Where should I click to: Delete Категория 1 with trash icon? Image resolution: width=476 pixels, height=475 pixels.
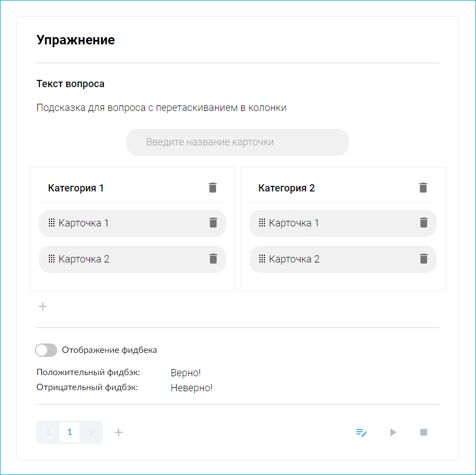pos(213,188)
